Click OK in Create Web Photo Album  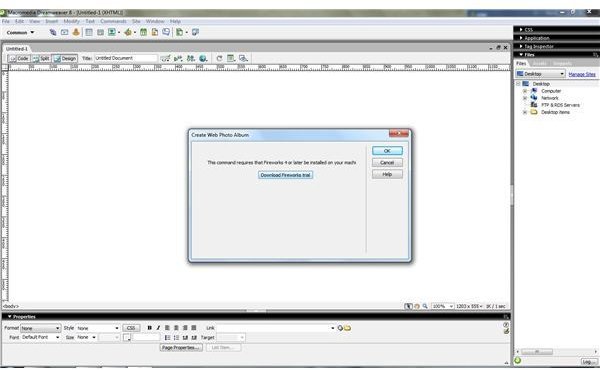387,151
